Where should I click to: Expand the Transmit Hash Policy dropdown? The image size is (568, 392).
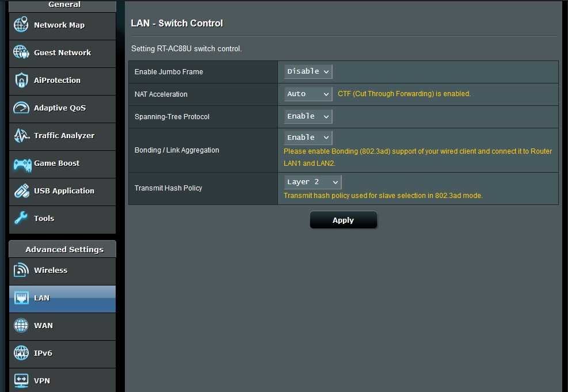coord(312,182)
